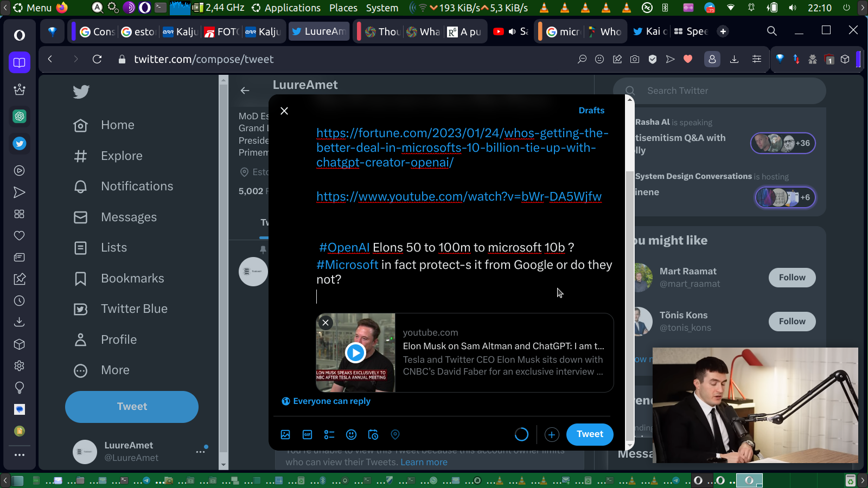
Task: Open the fortune.com article link
Action: [462, 147]
